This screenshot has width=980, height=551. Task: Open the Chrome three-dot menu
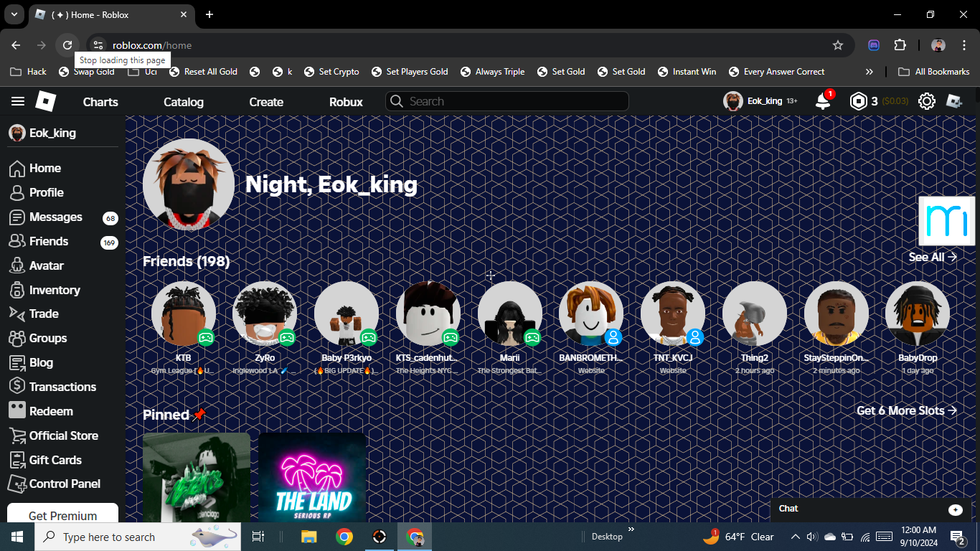point(963,45)
